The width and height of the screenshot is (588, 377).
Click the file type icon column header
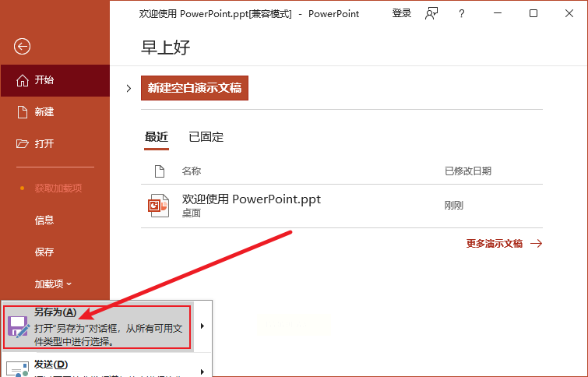click(160, 171)
